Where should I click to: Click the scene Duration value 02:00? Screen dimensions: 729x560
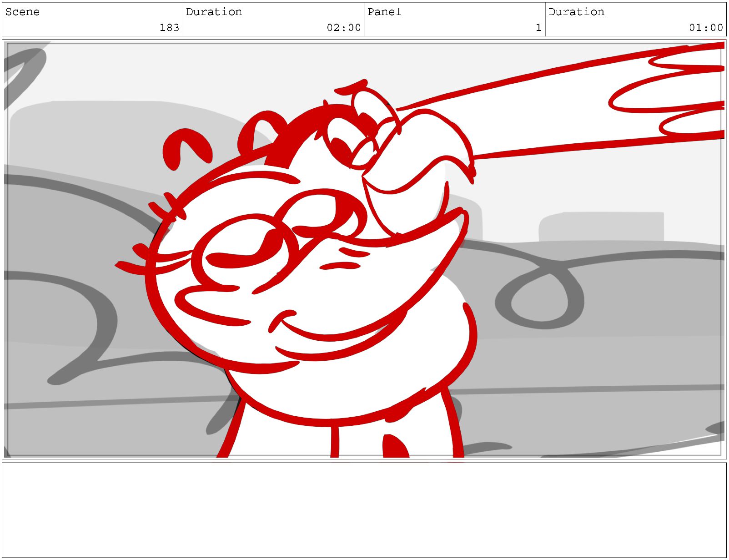pyautogui.click(x=344, y=28)
